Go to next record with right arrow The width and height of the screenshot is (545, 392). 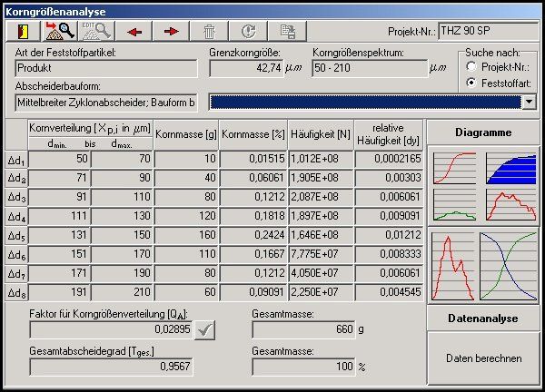pyautogui.click(x=172, y=31)
